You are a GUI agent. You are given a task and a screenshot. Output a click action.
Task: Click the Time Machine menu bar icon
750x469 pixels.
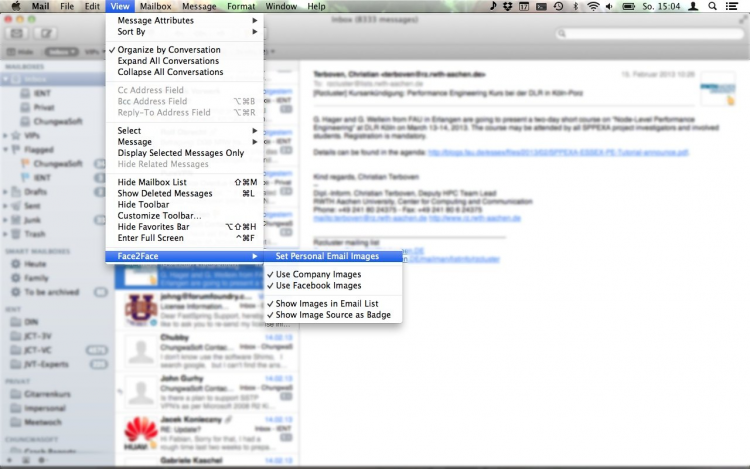pyautogui.click(x=558, y=6)
